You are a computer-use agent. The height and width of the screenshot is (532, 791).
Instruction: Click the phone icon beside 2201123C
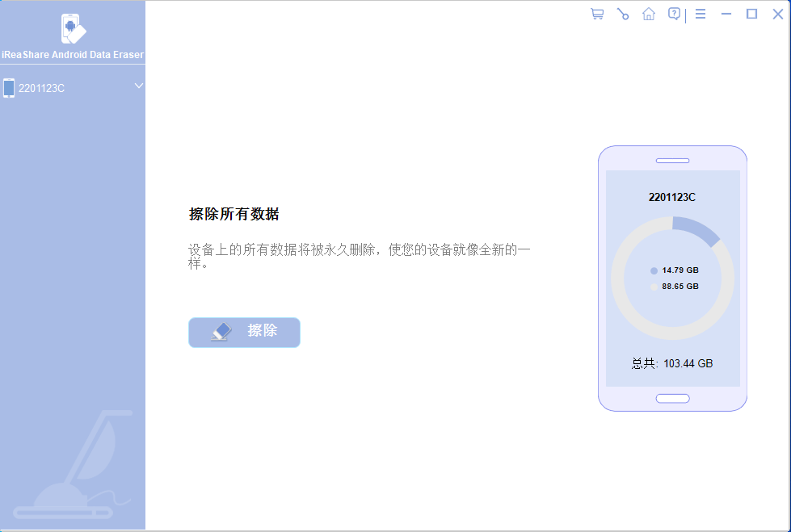pos(9,88)
